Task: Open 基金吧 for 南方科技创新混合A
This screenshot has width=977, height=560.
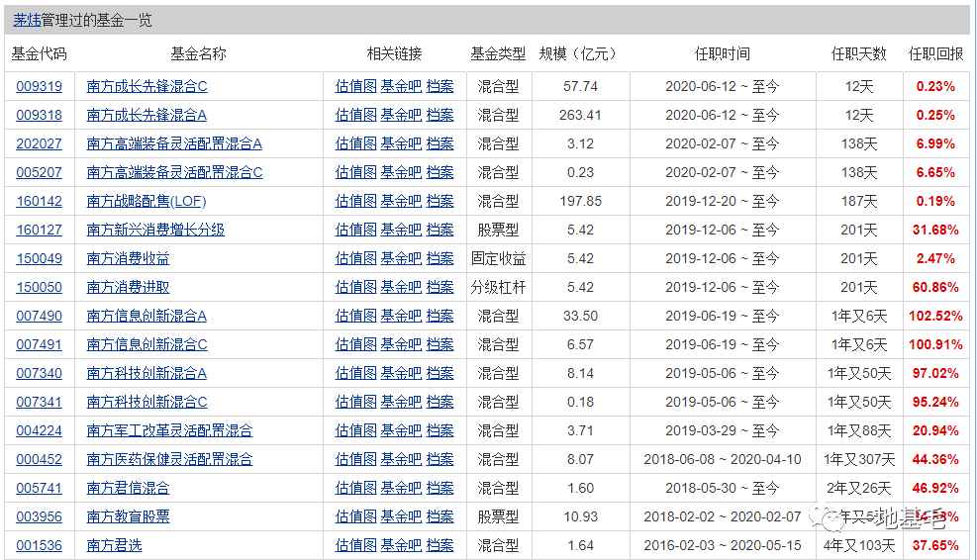Action: 401,373
